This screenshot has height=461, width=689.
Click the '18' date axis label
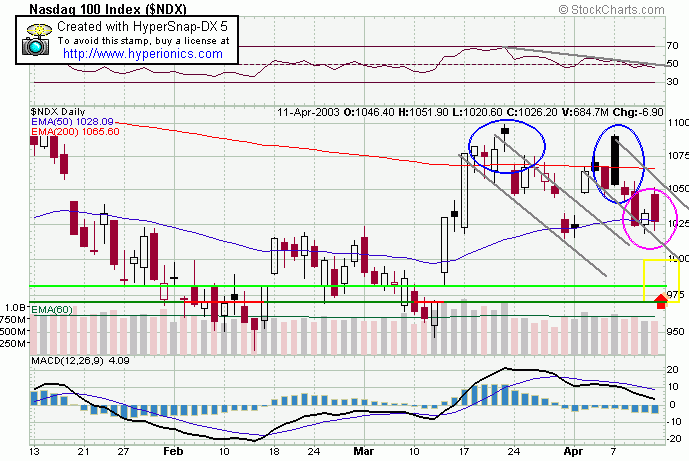click(x=274, y=452)
